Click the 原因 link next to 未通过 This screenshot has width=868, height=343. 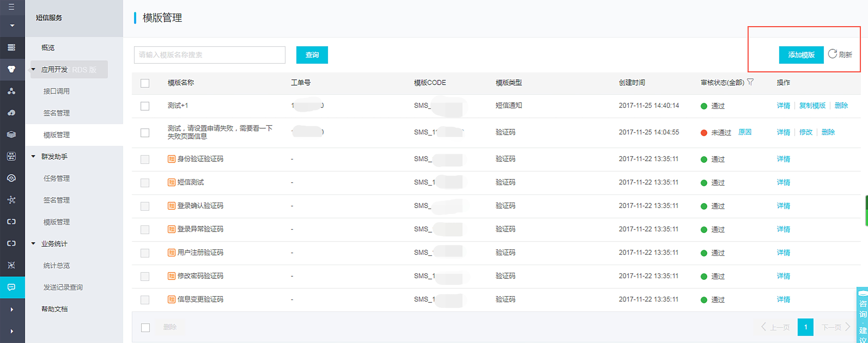pyautogui.click(x=745, y=132)
